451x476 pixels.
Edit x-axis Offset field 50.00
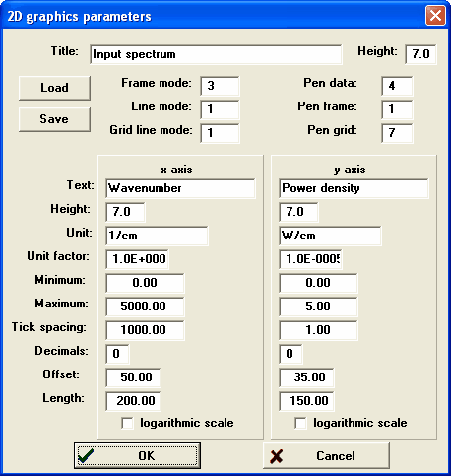click(x=133, y=377)
